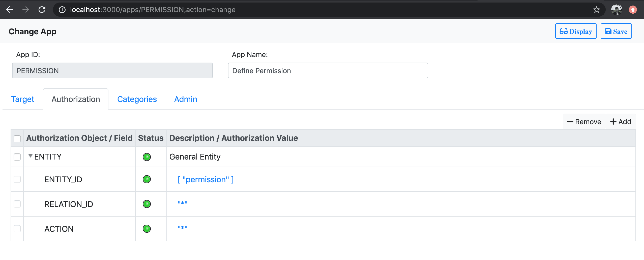Viewport: 644px width, 260px height.
Task: Edit the RELATION_ID "*" value
Action: click(x=182, y=203)
